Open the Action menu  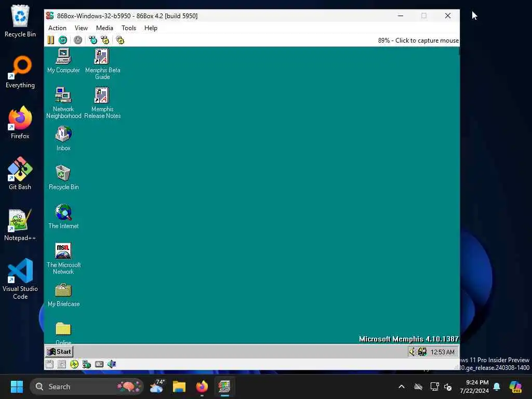(57, 28)
